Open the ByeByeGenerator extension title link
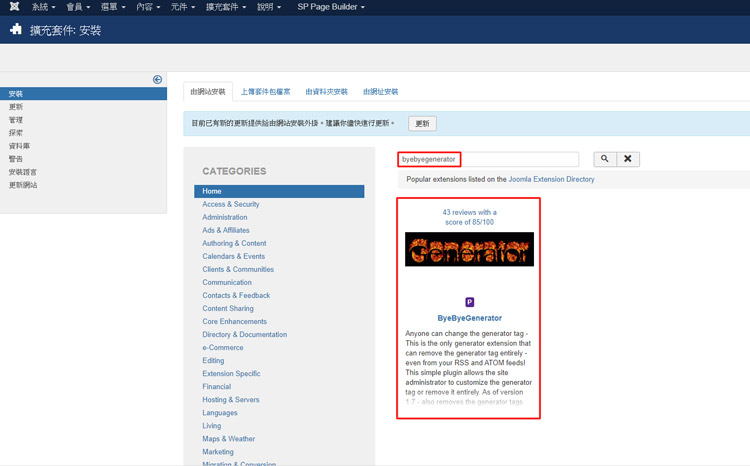Viewport: 750px width, 466px height. coord(470,318)
